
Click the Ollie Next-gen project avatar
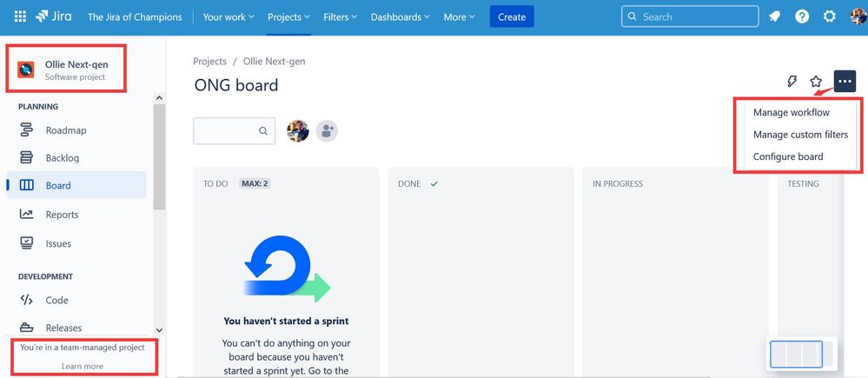click(x=26, y=70)
